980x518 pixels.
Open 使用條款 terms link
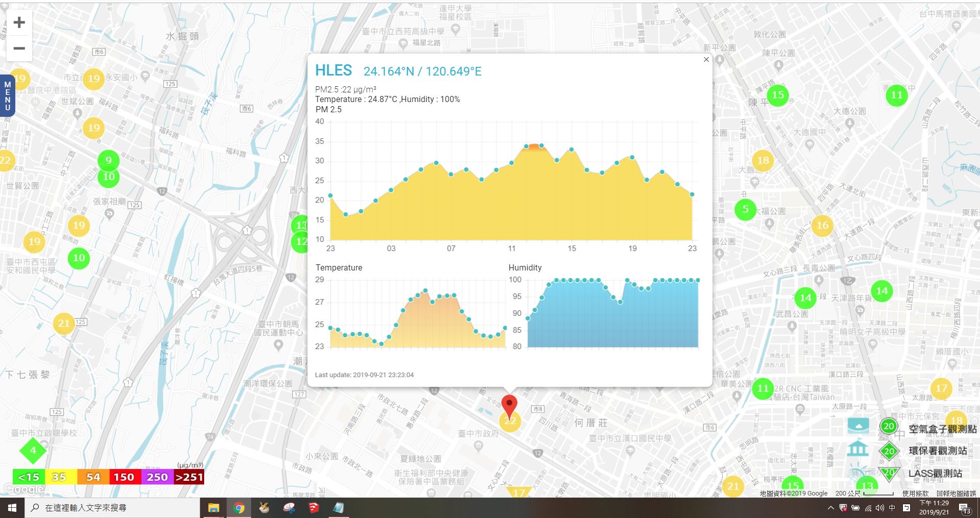pyautogui.click(x=916, y=494)
